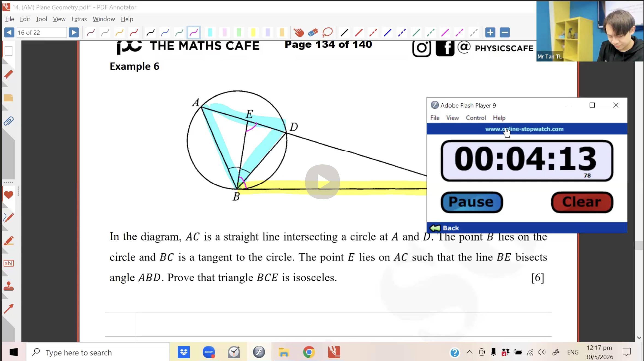Screen dimensions: 644x361
Task: Open Zoom from the taskbar
Action: [x=209, y=352]
